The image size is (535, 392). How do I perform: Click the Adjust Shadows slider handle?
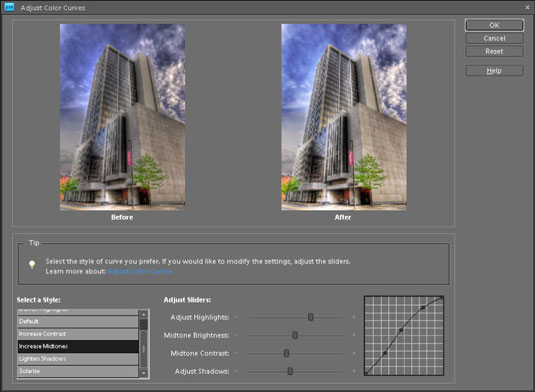click(x=290, y=371)
